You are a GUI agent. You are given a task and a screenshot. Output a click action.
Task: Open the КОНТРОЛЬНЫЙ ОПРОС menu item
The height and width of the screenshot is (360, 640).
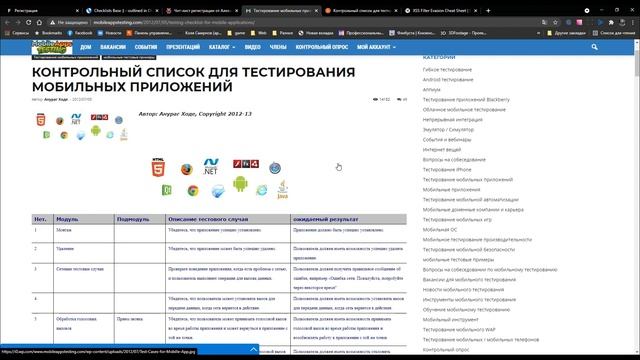322,47
